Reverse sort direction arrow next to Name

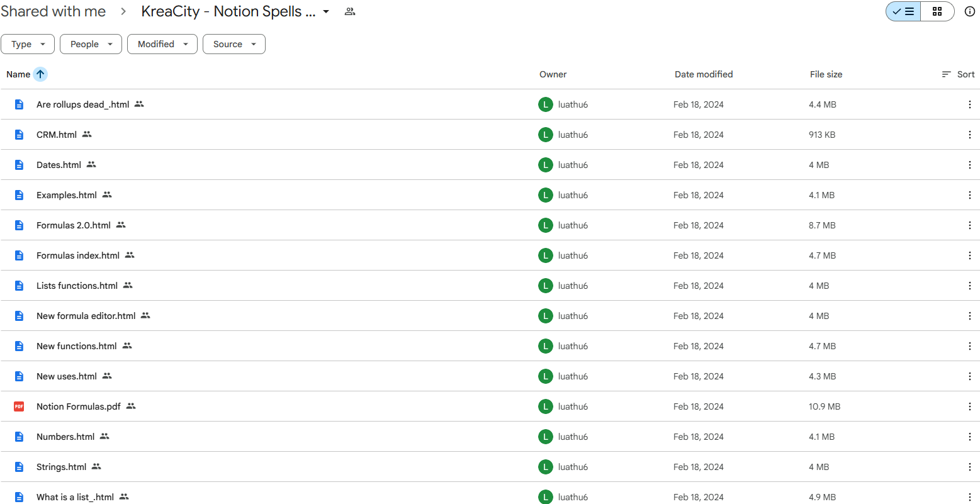(40, 74)
